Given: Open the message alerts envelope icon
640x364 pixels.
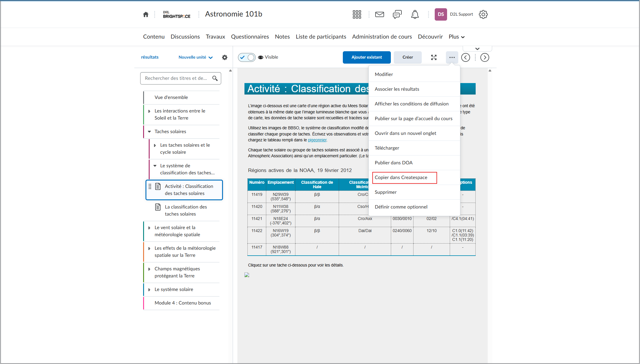Looking at the screenshot, I should pos(380,14).
